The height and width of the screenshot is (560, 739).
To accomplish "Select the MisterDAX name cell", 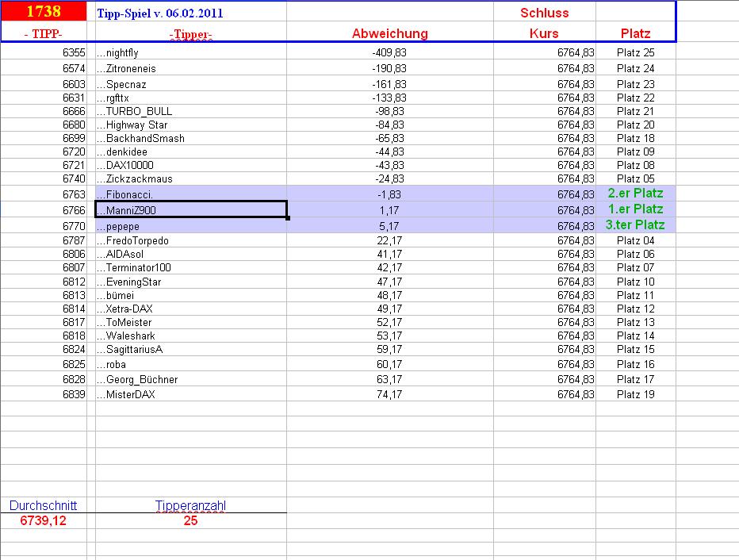I will (x=190, y=394).
